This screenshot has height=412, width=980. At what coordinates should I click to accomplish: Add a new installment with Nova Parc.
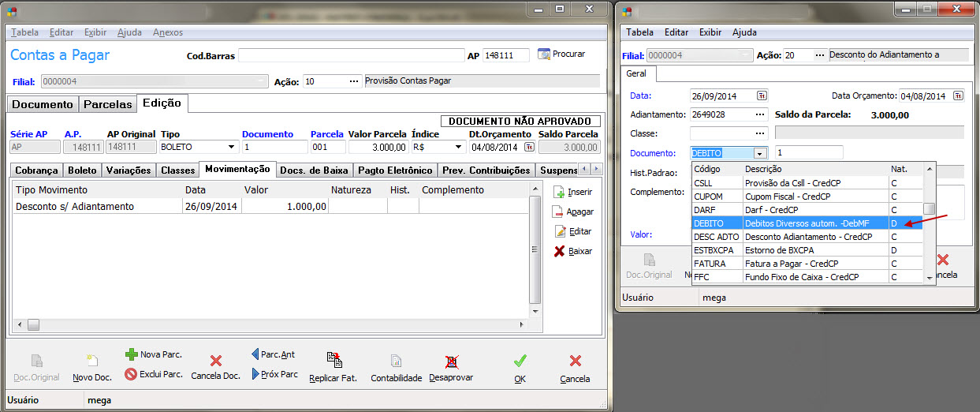click(x=132, y=355)
